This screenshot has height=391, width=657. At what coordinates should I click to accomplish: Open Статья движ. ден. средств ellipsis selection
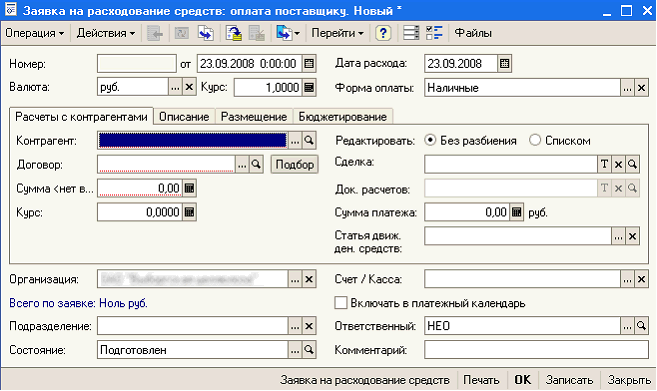618,236
